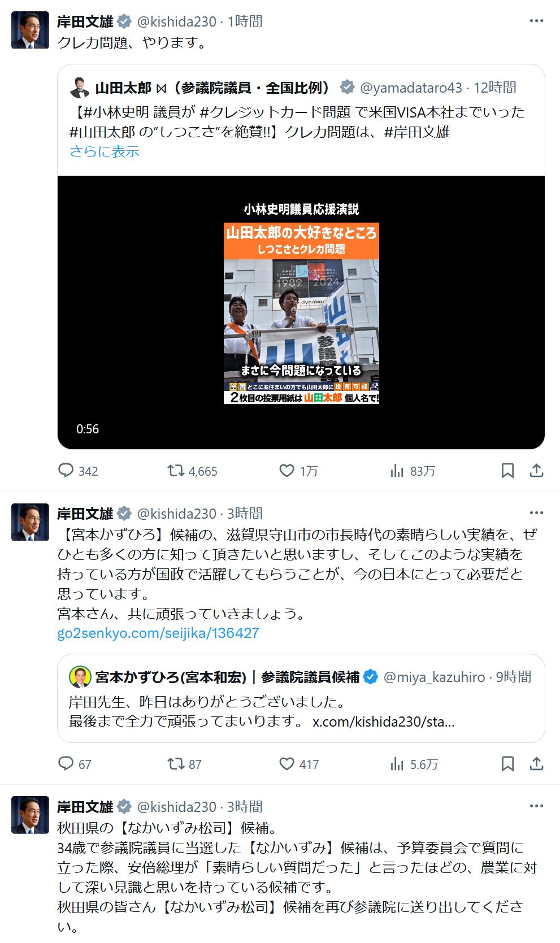Bookmark the first Kishida tweet
Screen dimensions: 560x943
[x=507, y=471]
